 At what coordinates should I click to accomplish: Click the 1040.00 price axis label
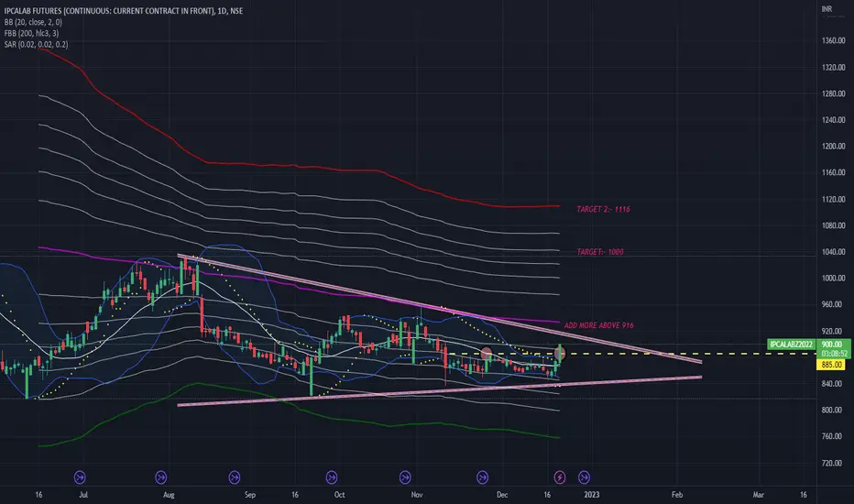click(833, 252)
